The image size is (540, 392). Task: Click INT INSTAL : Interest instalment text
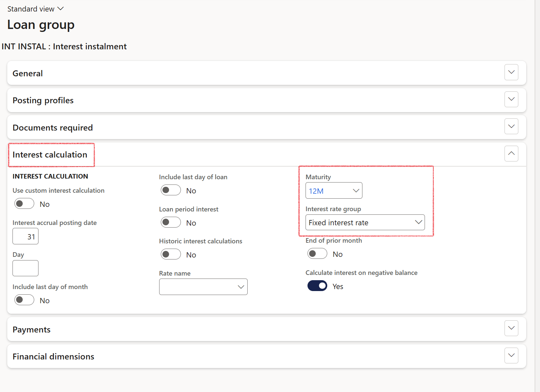point(64,46)
